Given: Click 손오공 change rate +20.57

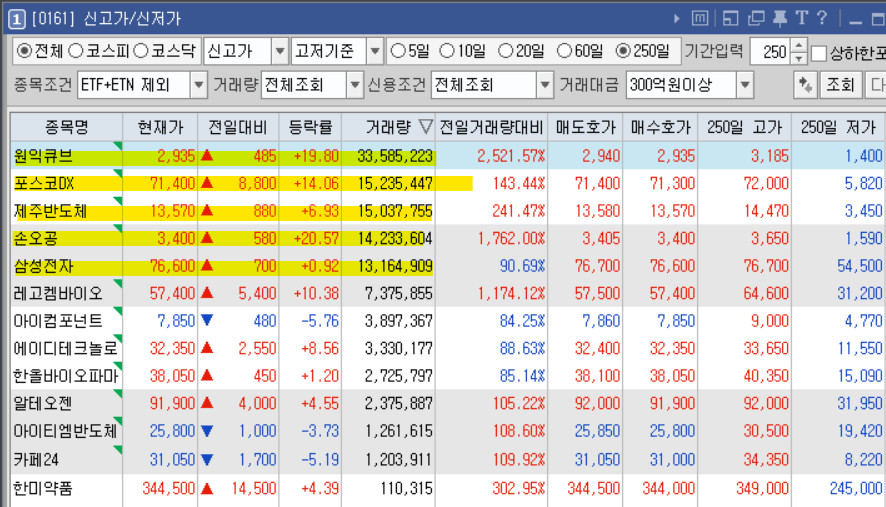Looking at the screenshot, I should tap(316, 238).
